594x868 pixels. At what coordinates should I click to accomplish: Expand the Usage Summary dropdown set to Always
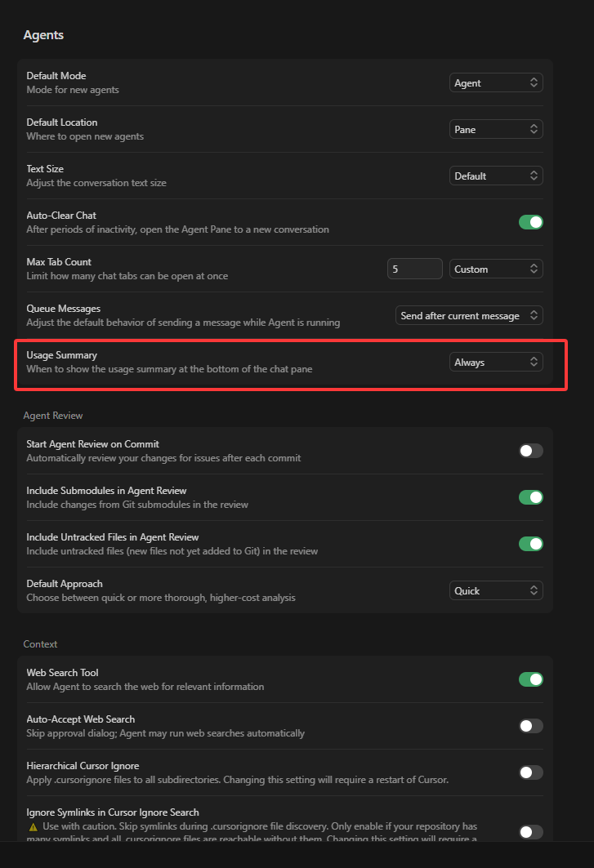coord(496,362)
